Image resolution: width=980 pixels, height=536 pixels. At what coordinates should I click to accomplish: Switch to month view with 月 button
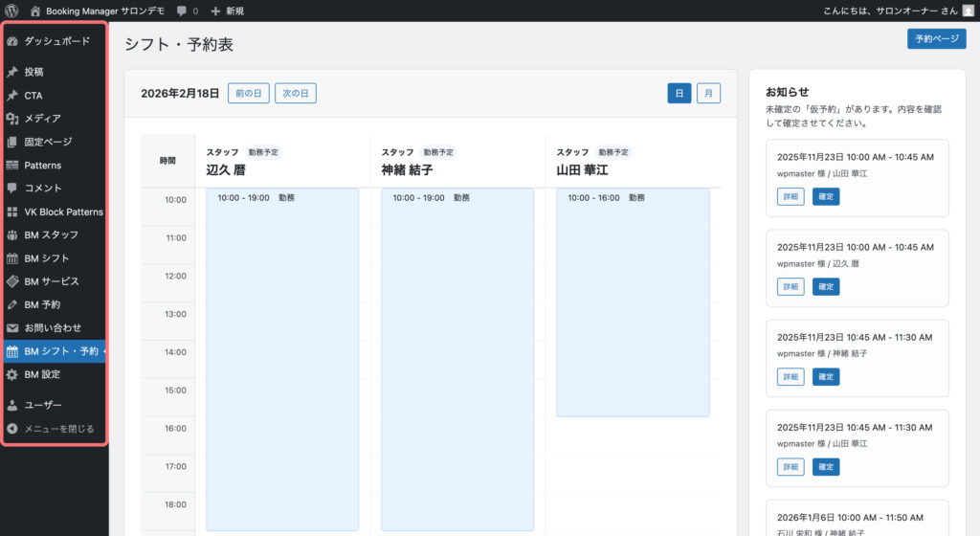coord(708,94)
